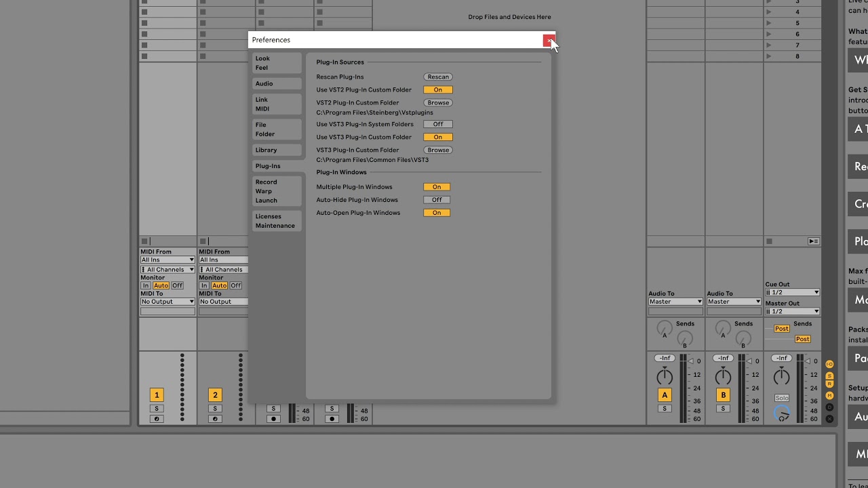Rescan plug-ins with the Rescan button
868x488 pixels.
438,77
